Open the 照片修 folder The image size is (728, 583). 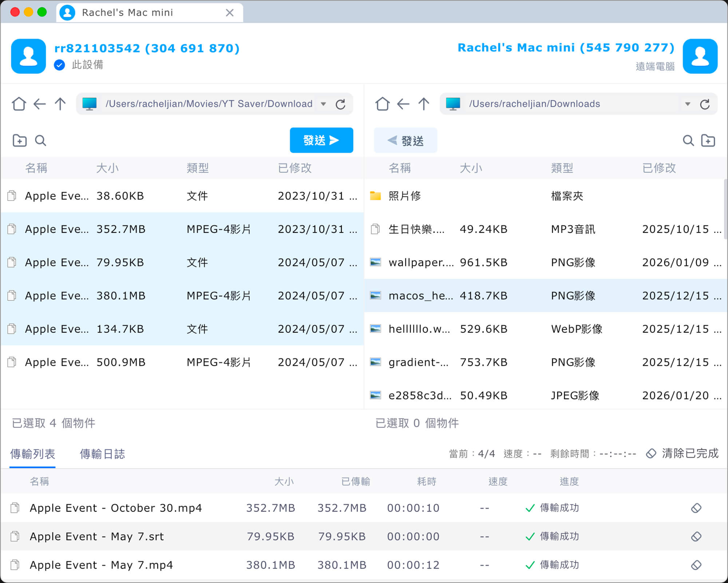tap(404, 196)
